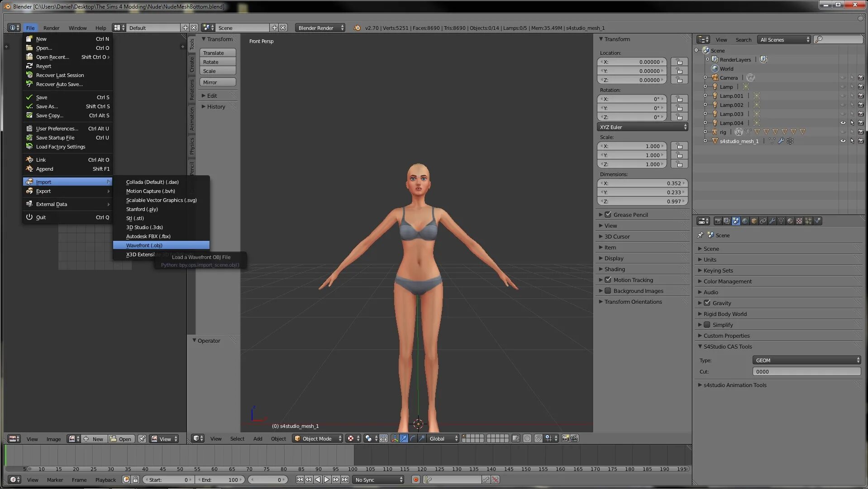Screen dimensions: 868x489
Task: Click the outliner search field
Action: (839, 39)
